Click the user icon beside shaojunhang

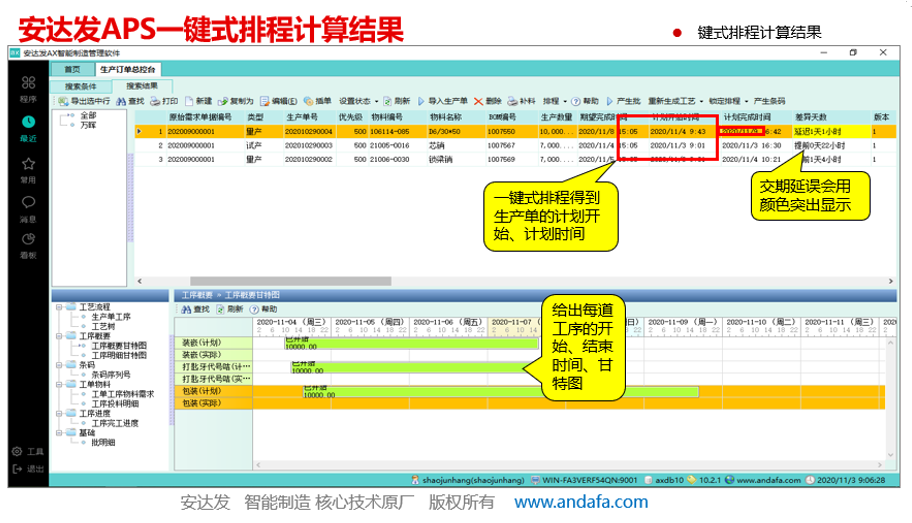415,481
